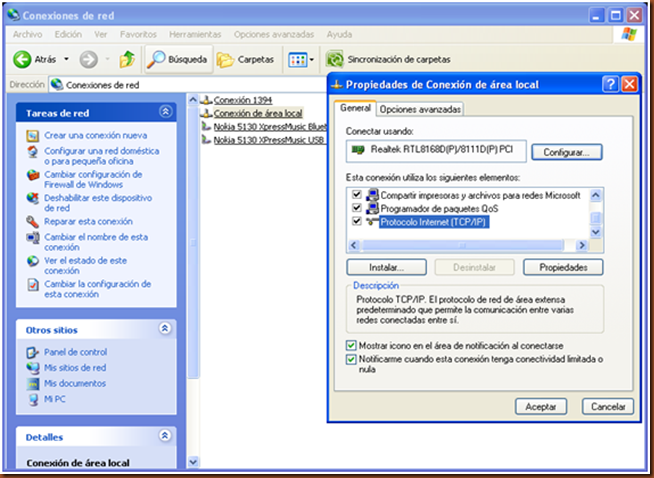This screenshot has height=478, width=654.
Task: Start Sincronización de carpetas
Action: (388, 59)
